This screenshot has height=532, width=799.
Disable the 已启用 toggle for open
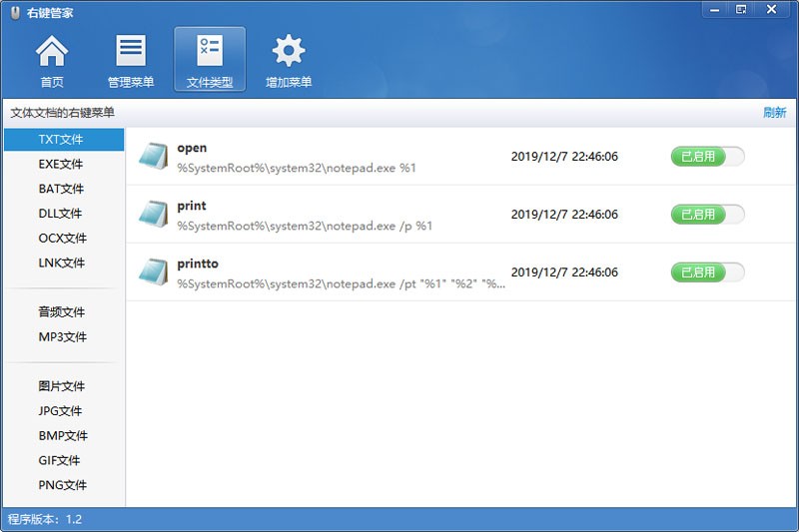tap(708, 157)
